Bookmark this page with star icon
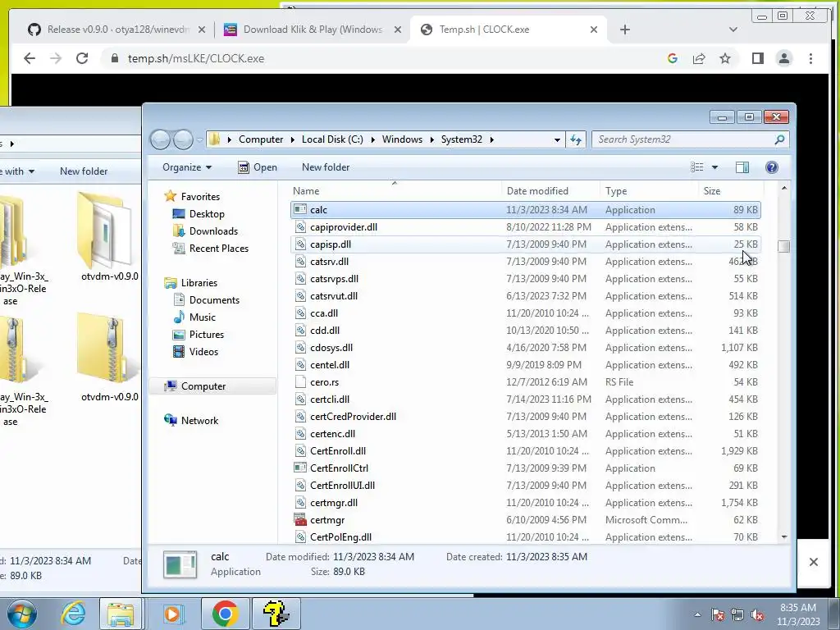 click(x=725, y=58)
